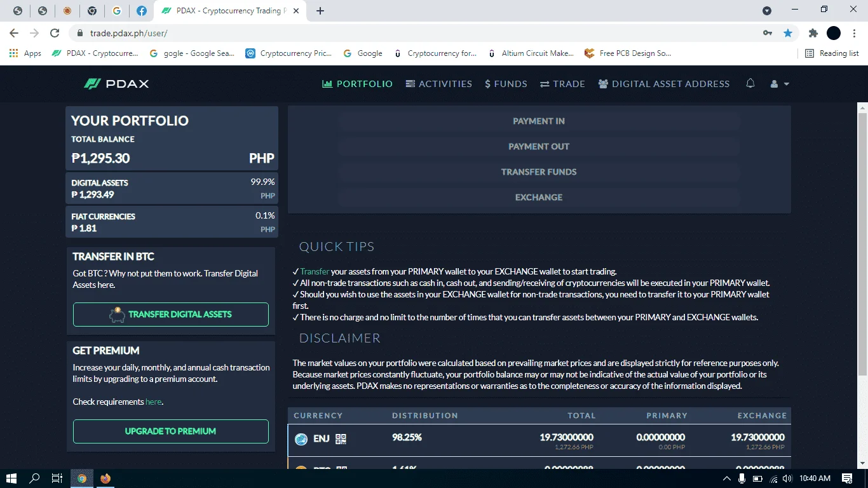
Task: Open the Altium Circuit Maker bookmark
Action: 531,53
